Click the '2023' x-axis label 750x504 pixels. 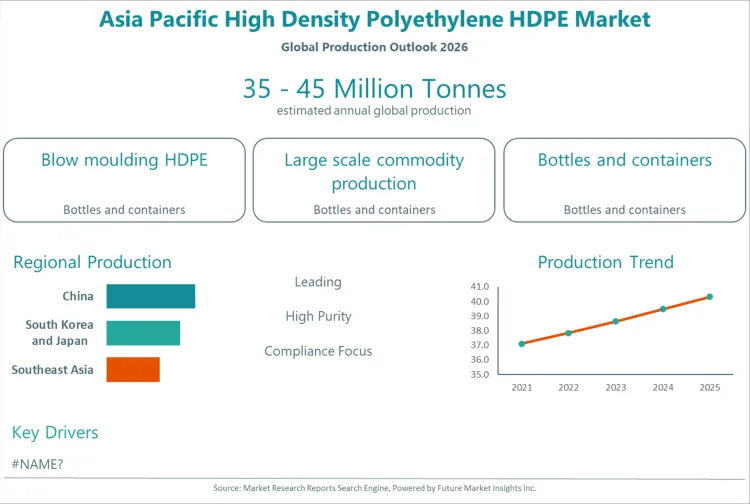616,387
